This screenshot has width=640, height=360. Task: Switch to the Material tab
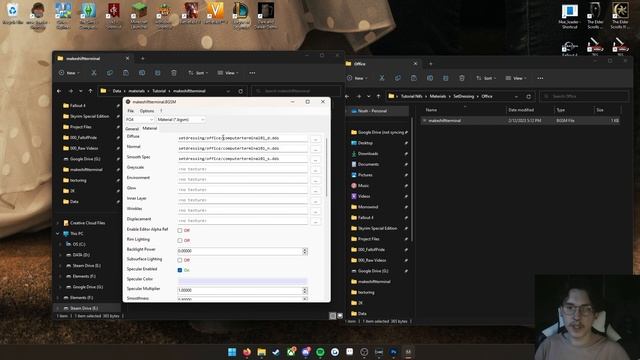point(149,128)
